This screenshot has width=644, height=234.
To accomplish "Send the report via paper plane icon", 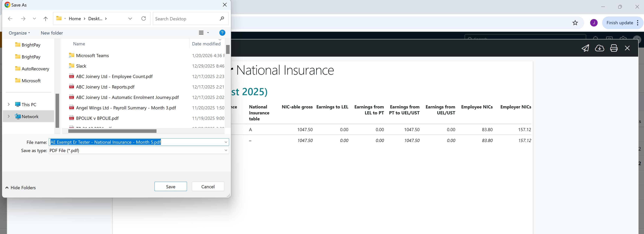I will (585, 48).
